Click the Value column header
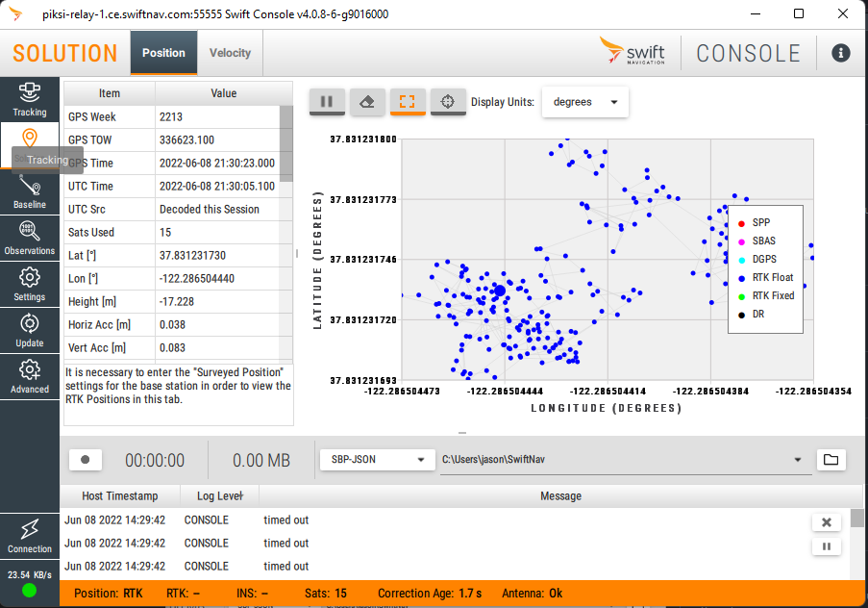868x608 pixels. (224, 93)
